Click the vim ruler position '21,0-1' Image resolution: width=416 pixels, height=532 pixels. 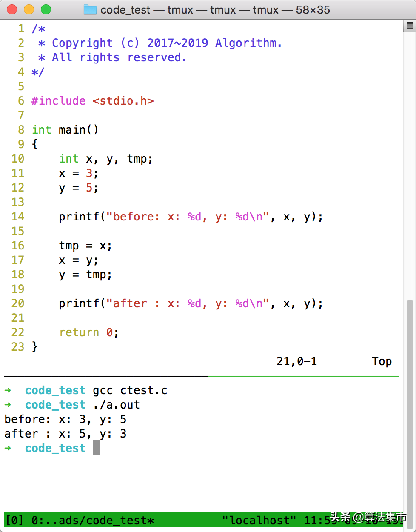click(x=296, y=361)
